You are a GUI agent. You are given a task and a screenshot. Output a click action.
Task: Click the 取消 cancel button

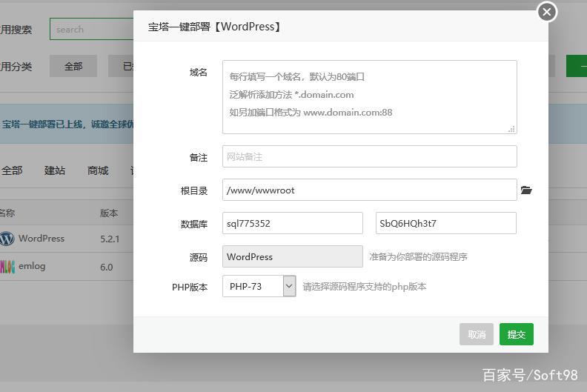pyautogui.click(x=476, y=334)
